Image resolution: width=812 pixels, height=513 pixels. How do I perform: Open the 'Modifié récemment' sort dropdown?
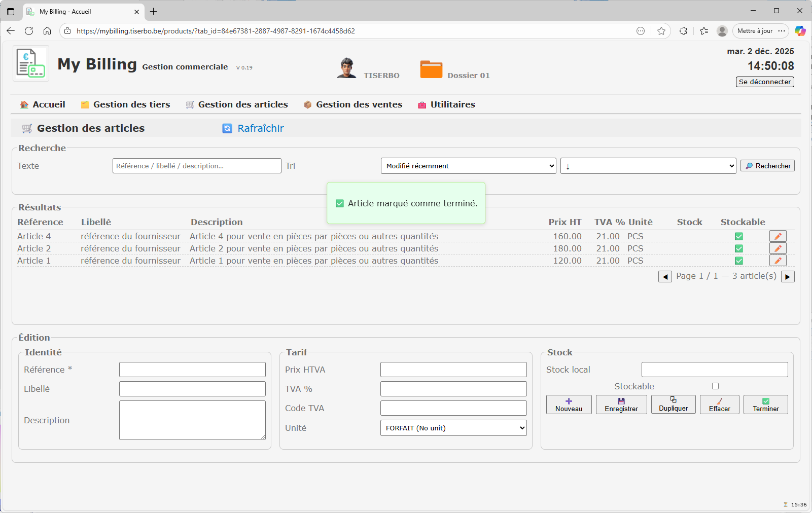pyautogui.click(x=468, y=166)
